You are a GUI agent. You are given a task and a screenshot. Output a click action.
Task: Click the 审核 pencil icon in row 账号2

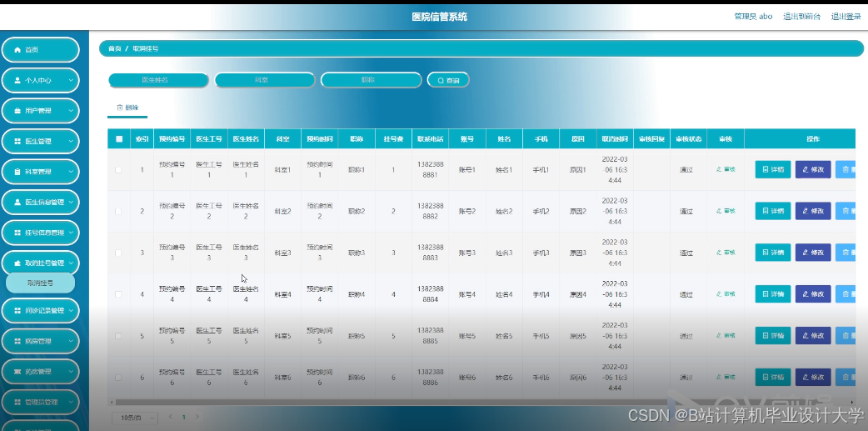pos(719,211)
